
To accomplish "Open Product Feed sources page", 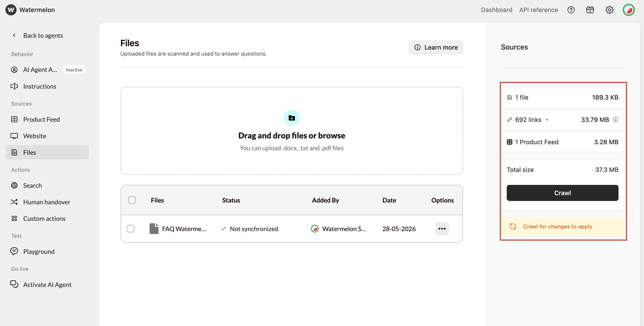I will coord(47,119).
